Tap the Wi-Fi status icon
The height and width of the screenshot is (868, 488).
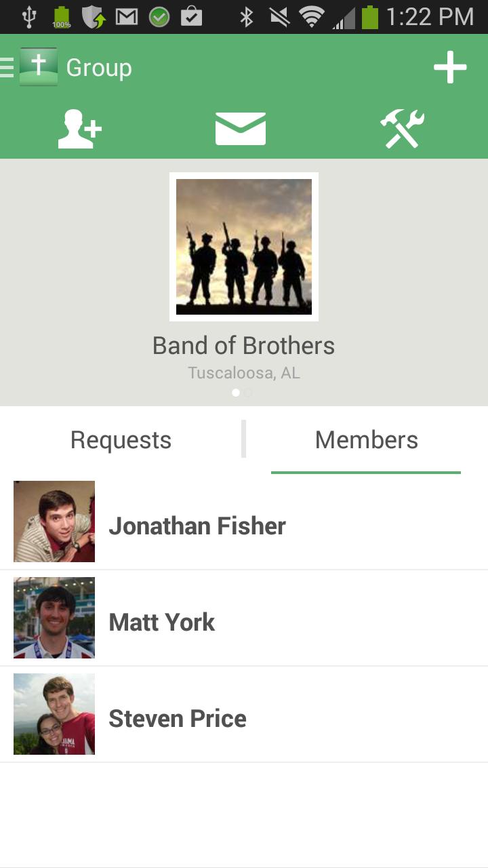point(311,17)
